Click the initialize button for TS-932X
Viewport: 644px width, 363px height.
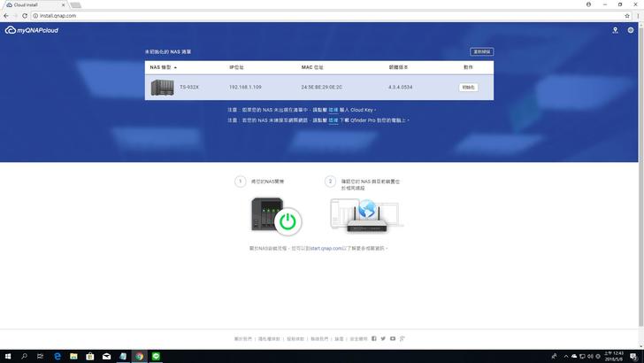(x=468, y=87)
